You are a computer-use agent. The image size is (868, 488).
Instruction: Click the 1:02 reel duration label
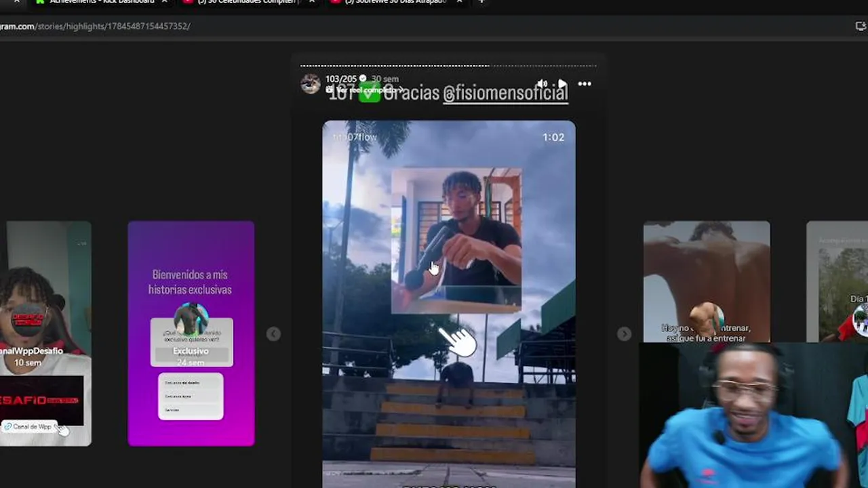coord(553,137)
